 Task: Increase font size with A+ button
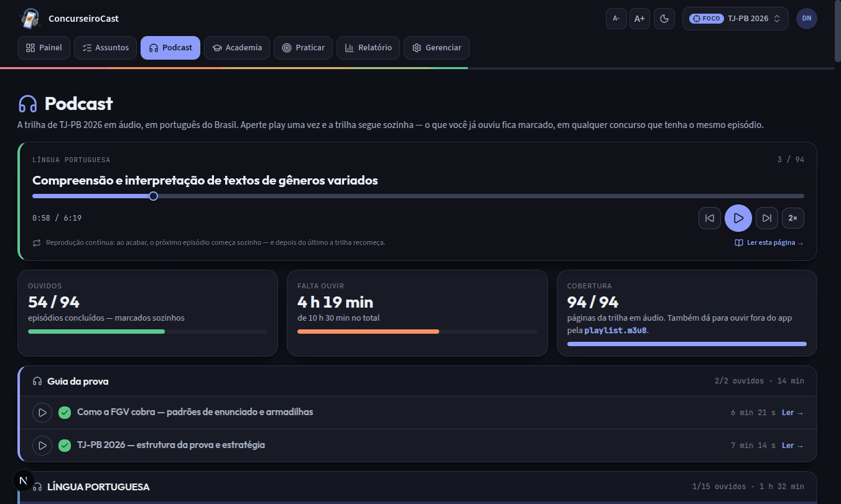[639, 19]
